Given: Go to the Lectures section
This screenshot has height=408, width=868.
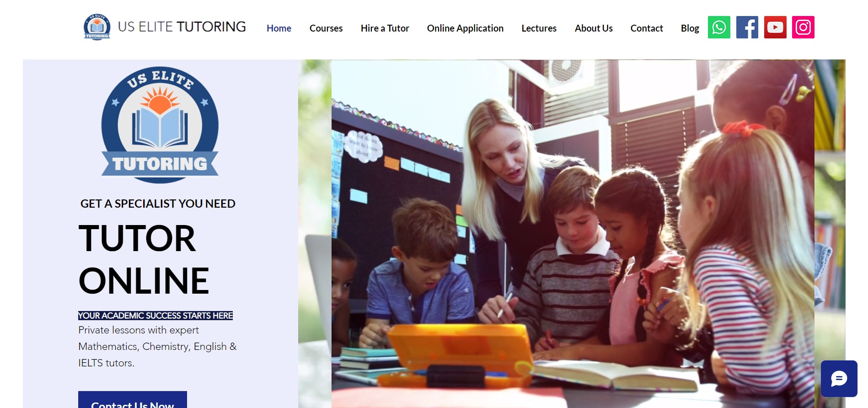Looking at the screenshot, I should click(x=539, y=28).
